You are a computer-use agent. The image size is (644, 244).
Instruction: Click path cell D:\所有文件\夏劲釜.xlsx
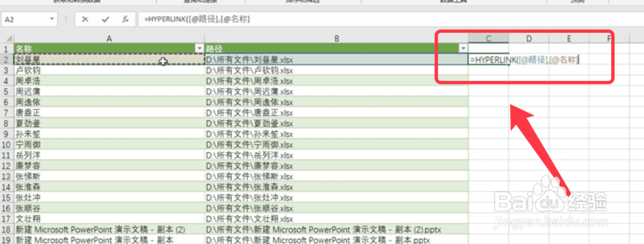pos(336,123)
